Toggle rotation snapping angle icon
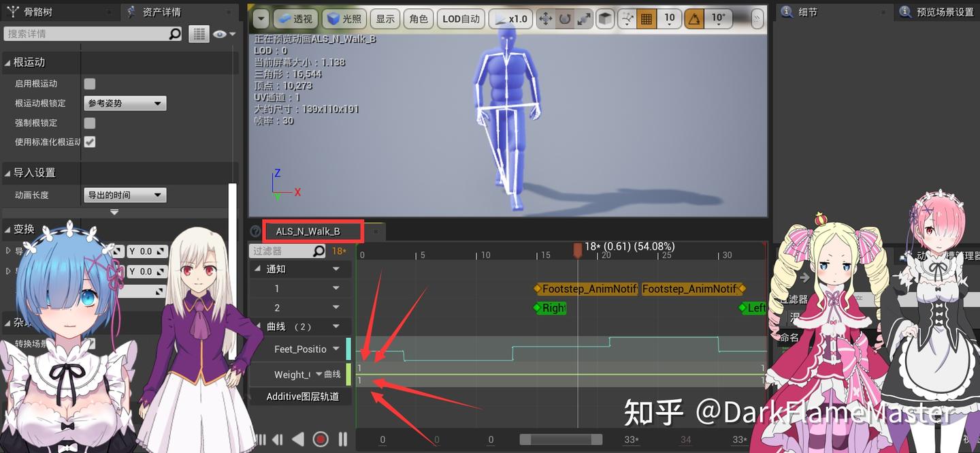This screenshot has width=980, height=453. pyautogui.click(x=693, y=19)
